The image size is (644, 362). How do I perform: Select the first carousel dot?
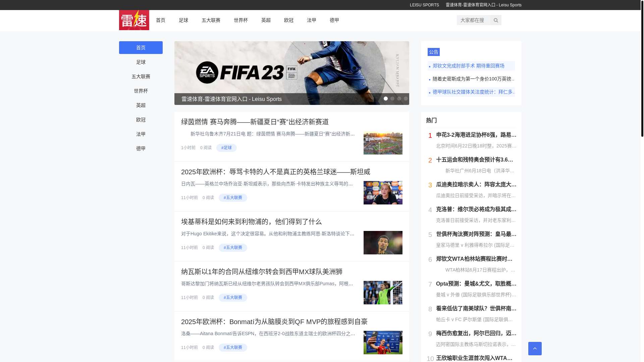(x=386, y=99)
